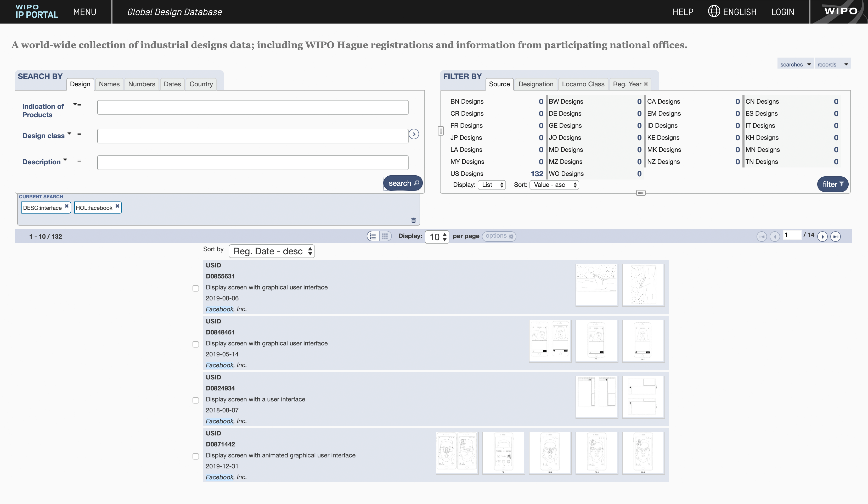The height and width of the screenshot is (504, 868).
Task: Close the Reg. Year filter tab
Action: click(x=646, y=84)
